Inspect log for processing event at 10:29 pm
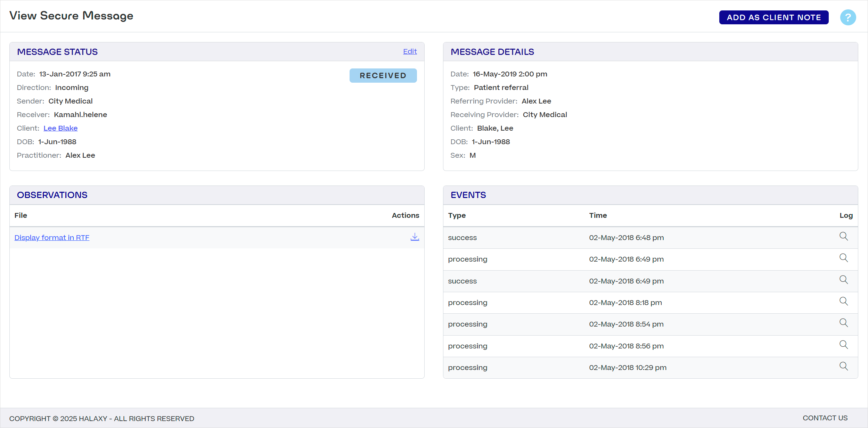868x428 pixels. 843,367
